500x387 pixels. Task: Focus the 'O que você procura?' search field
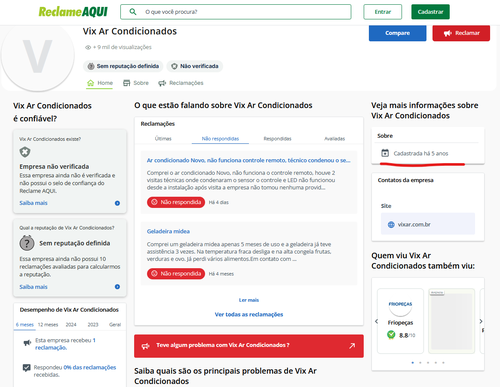click(236, 12)
